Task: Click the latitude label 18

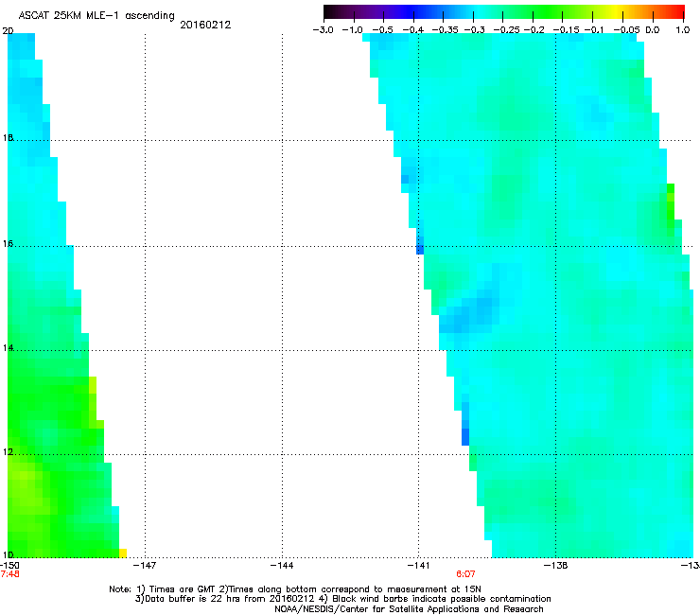Action: 8,137
